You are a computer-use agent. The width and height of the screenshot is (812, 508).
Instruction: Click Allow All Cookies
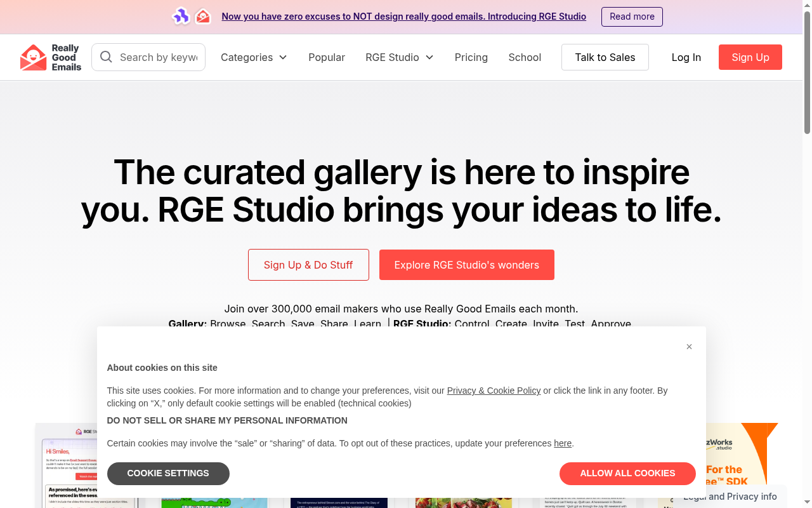click(x=627, y=474)
